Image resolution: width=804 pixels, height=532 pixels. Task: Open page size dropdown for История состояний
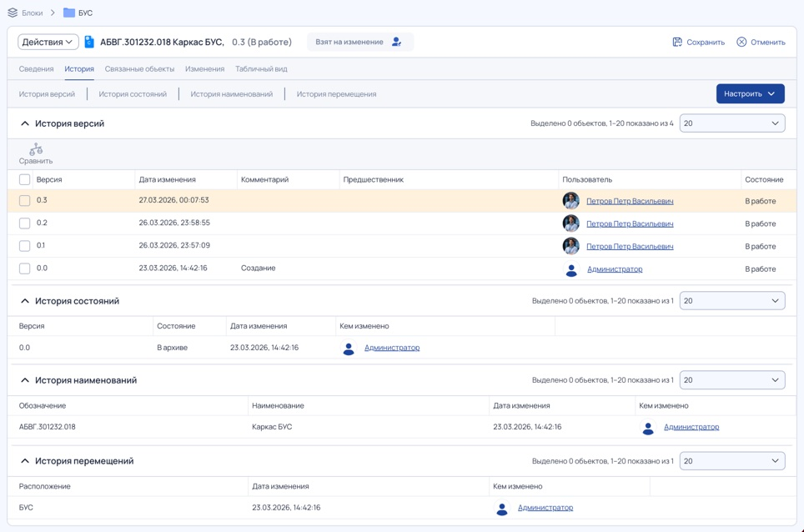tap(732, 301)
